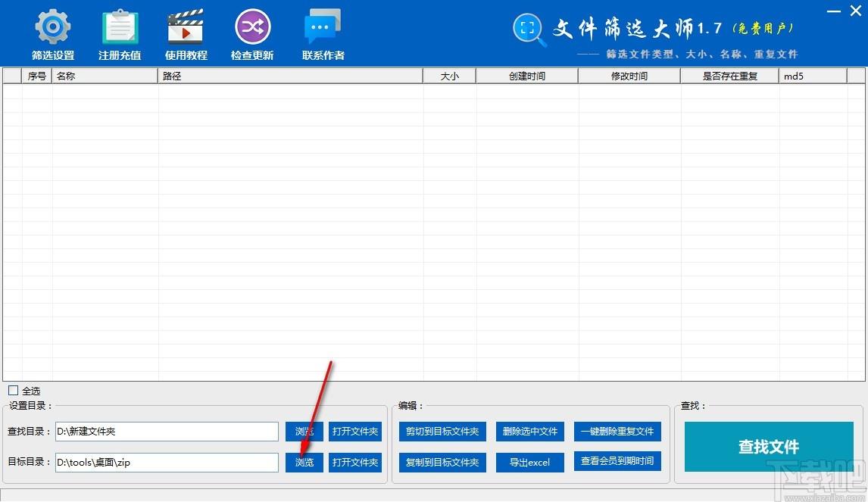
Task: Open the 使用教程 video clapperboard icon
Action: [186, 27]
